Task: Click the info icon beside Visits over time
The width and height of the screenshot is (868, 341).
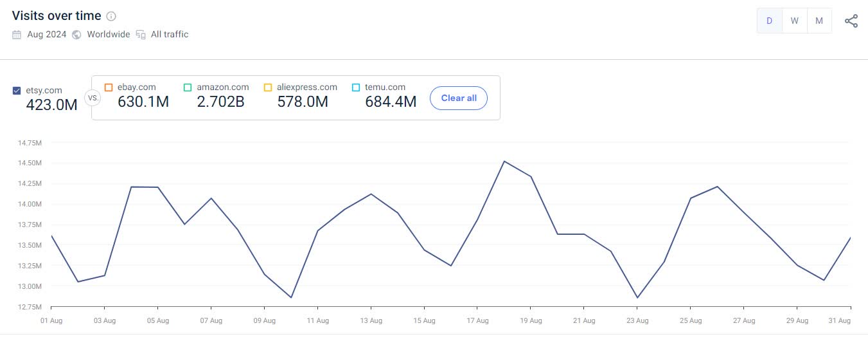Action: pos(111,16)
